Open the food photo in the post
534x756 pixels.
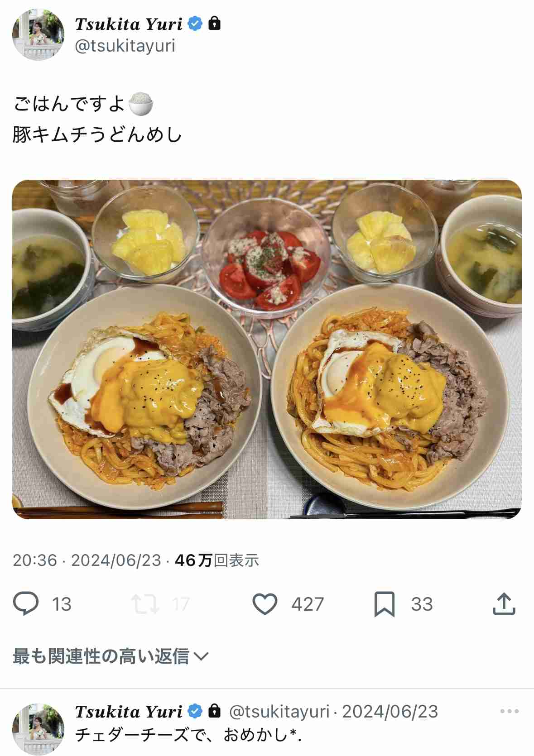click(267, 349)
